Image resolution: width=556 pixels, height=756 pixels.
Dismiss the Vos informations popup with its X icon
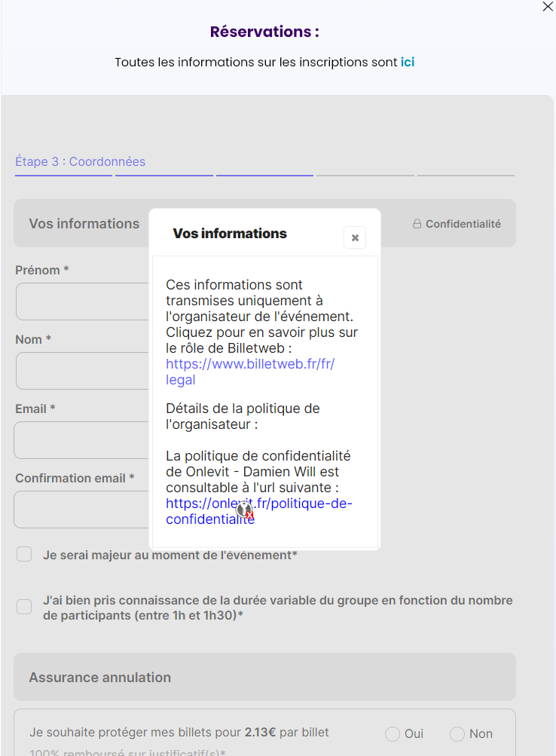[x=354, y=237]
